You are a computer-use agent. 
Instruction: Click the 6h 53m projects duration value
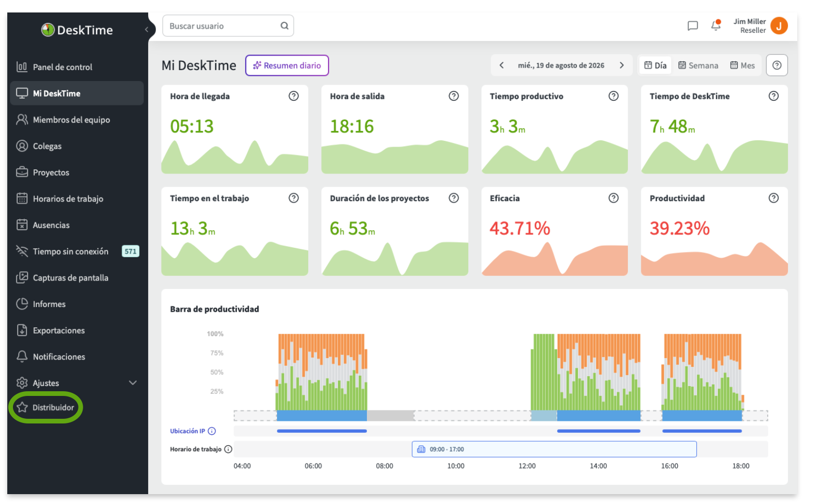tap(352, 228)
